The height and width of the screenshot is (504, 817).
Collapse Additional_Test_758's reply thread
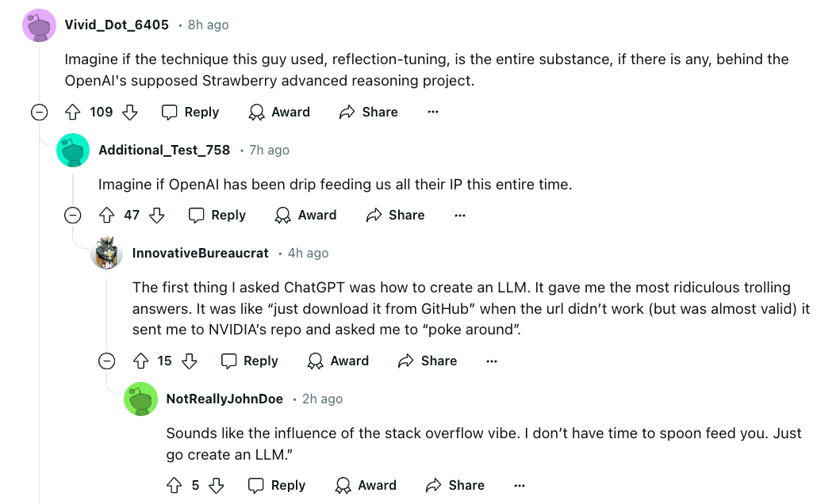tap(72, 216)
